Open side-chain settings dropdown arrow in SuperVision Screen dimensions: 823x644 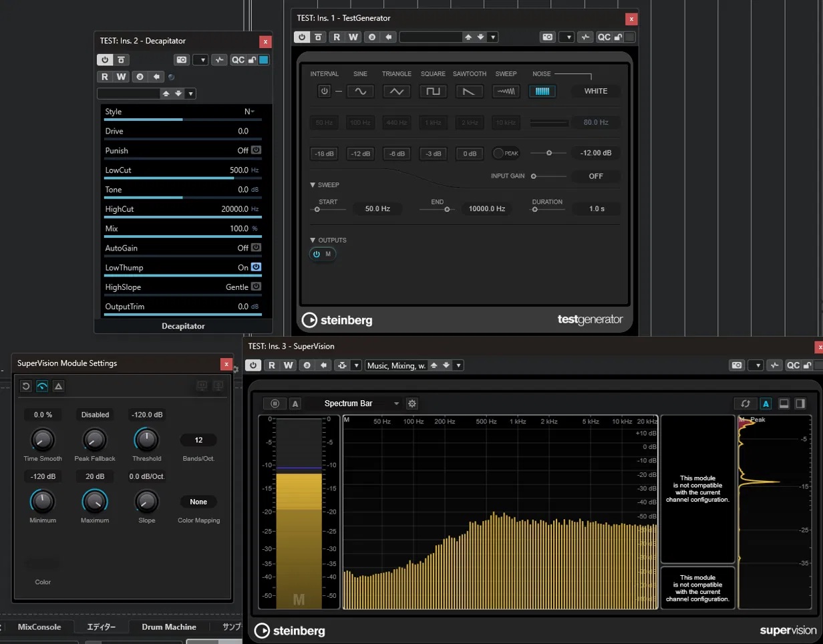point(357,365)
